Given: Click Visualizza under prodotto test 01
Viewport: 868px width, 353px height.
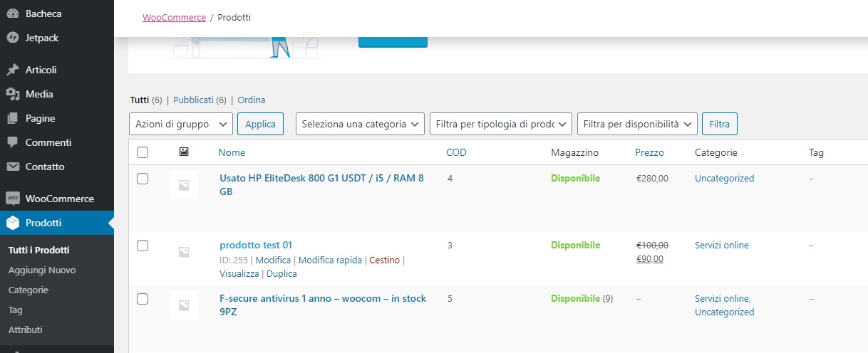Looking at the screenshot, I should click(239, 274).
